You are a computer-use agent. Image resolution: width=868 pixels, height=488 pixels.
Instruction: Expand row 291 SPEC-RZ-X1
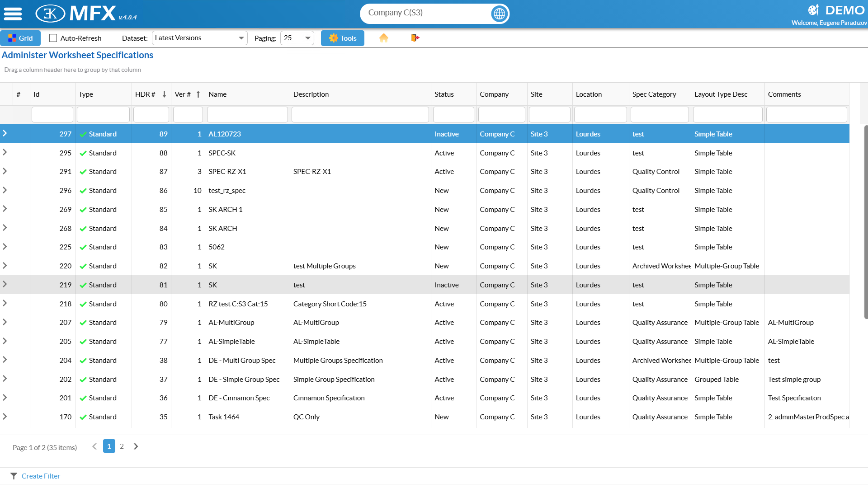click(x=5, y=171)
